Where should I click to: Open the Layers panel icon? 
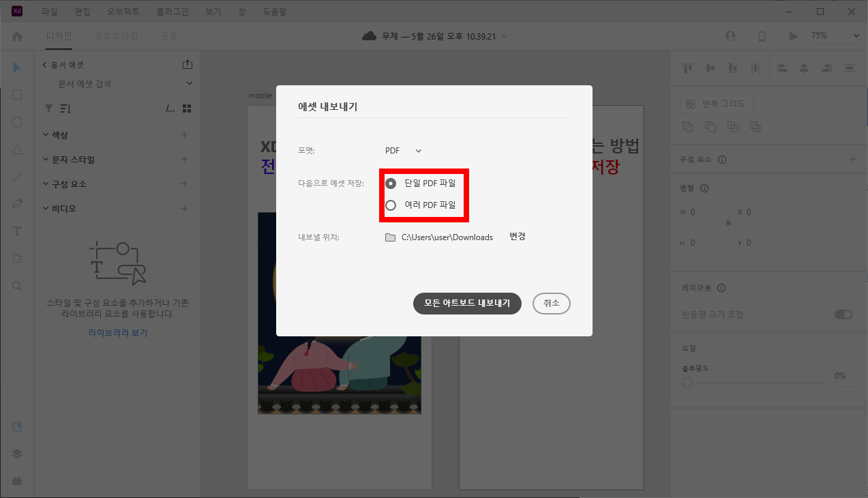point(16,453)
